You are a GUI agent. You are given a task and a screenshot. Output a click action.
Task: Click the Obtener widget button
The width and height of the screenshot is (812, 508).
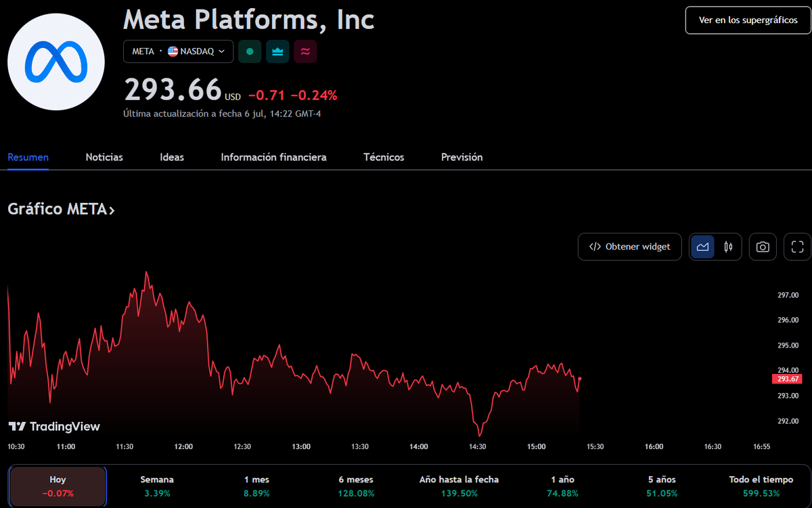pos(629,247)
